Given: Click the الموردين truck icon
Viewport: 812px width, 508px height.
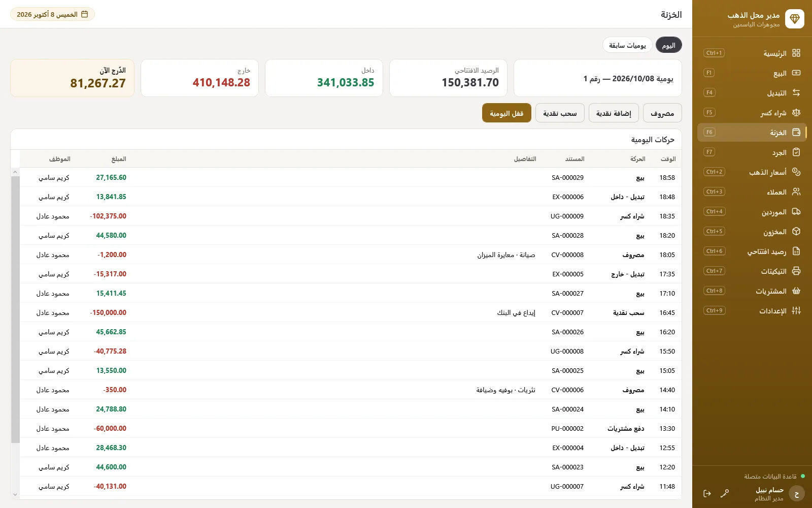Looking at the screenshot, I should 796,211.
